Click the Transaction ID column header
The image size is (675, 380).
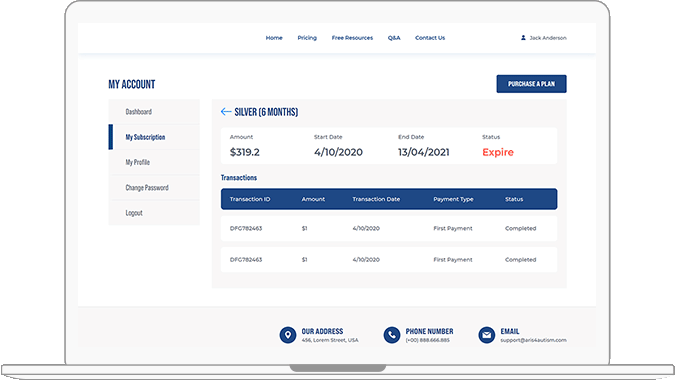250,199
